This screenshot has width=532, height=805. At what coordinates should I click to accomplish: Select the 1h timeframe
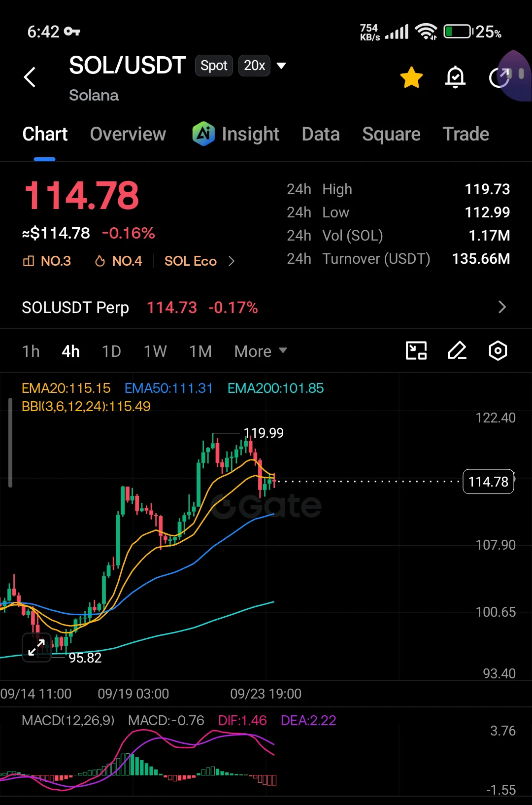(31, 351)
